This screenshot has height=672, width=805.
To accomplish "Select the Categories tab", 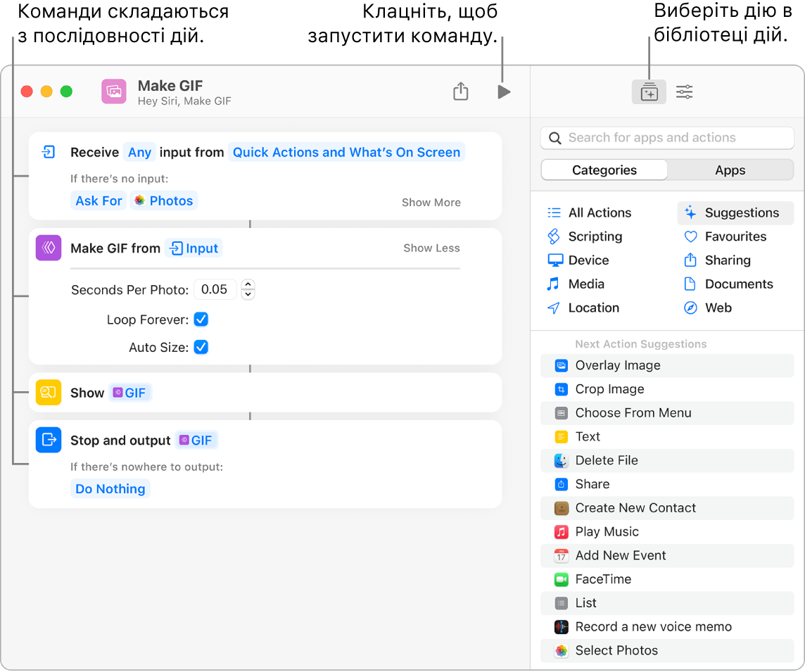I will 604,170.
